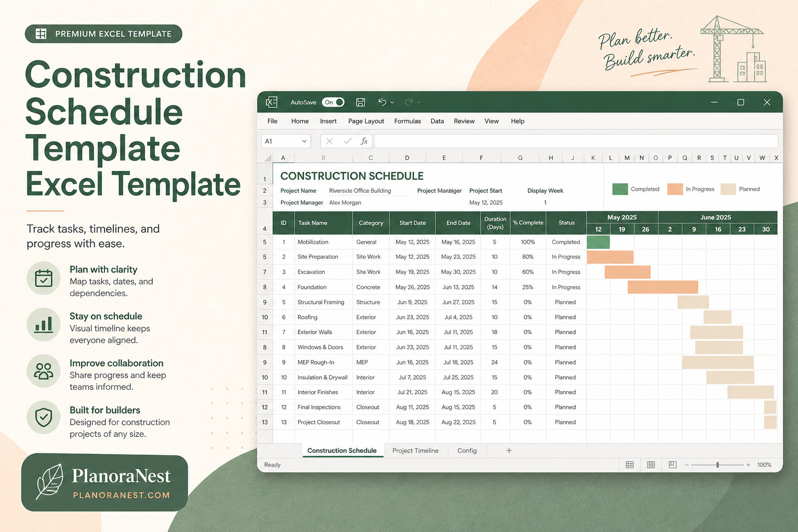Click the Excel logo icon in title bar
798x532 pixels.
pos(271,102)
